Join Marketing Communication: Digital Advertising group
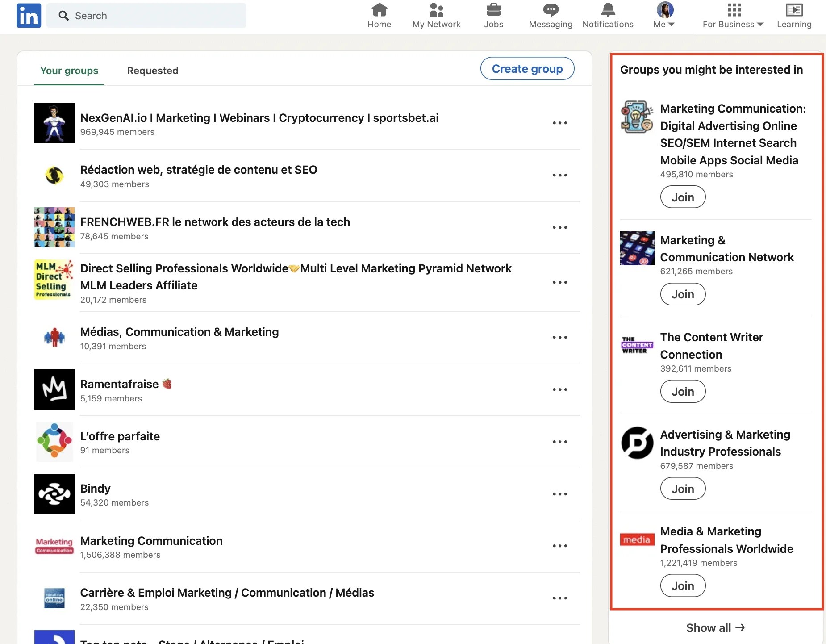Image resolution: width=826 pixels, height=644 pixels. click(x=683, y=197)
